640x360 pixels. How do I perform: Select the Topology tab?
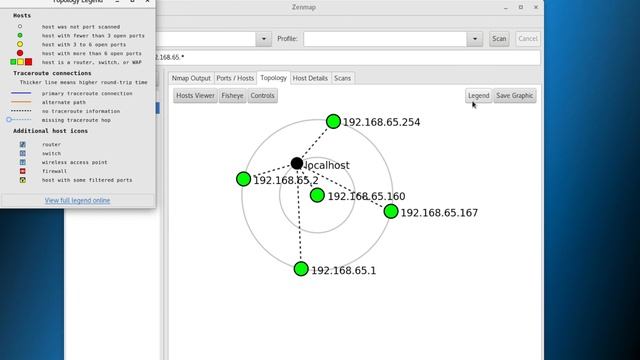tap(273, 78)
